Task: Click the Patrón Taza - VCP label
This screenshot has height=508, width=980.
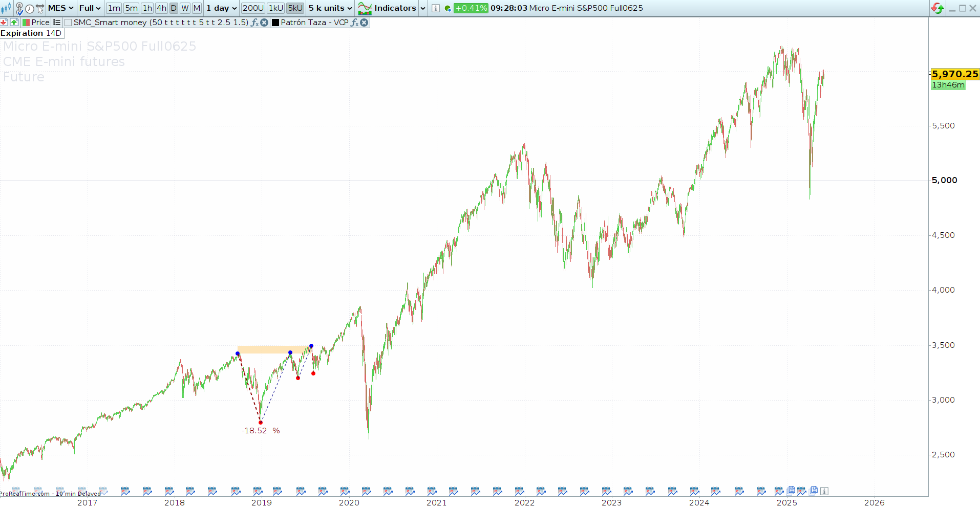Action: [x=314, y=23]
